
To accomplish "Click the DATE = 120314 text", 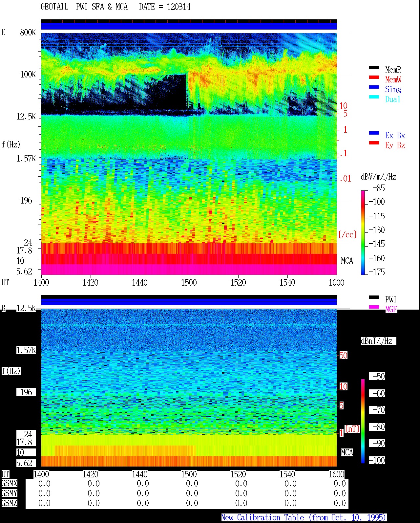I will [x=165, y=7].
